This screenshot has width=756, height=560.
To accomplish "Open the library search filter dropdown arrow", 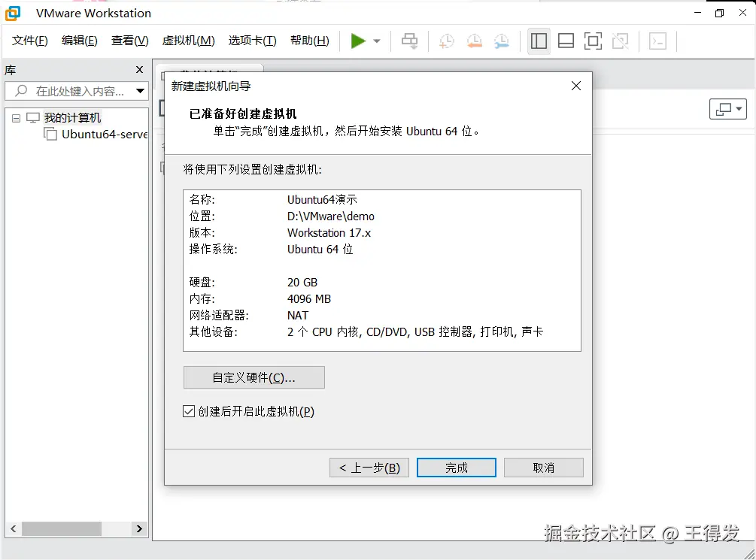I will [141, 91].
